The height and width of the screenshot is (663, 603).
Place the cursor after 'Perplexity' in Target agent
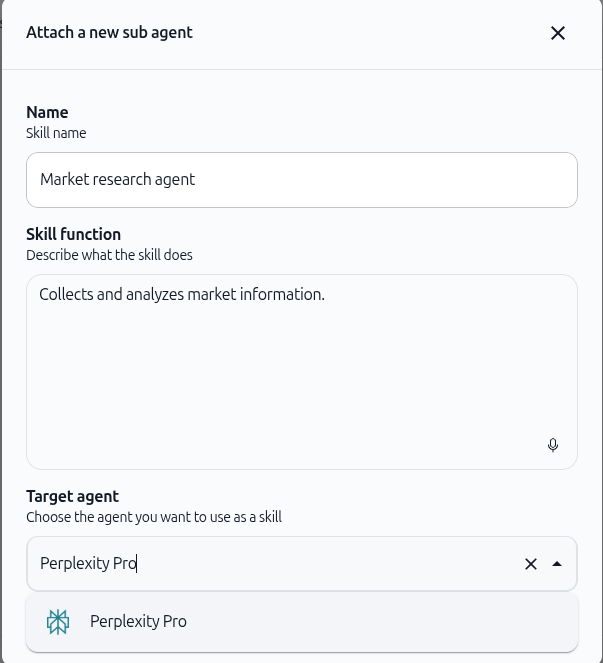pos(110,564)
